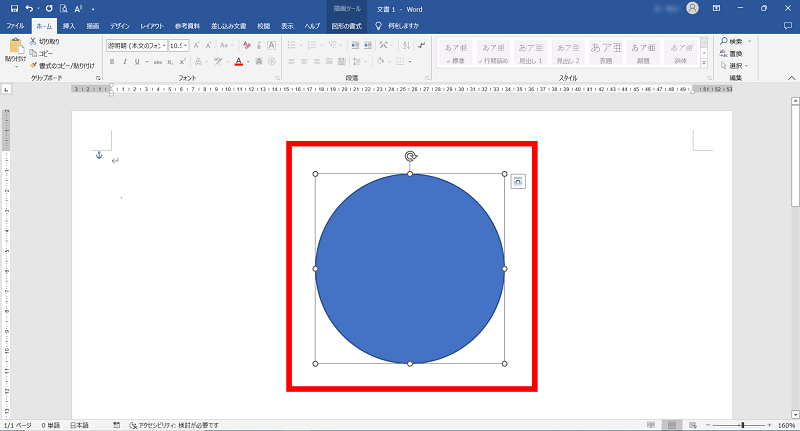Image resolution: width=800 pixels, height=431 pixels.
Task: Redo or repeat the last action
Action: pyautogui.click(x=49, y=9)
